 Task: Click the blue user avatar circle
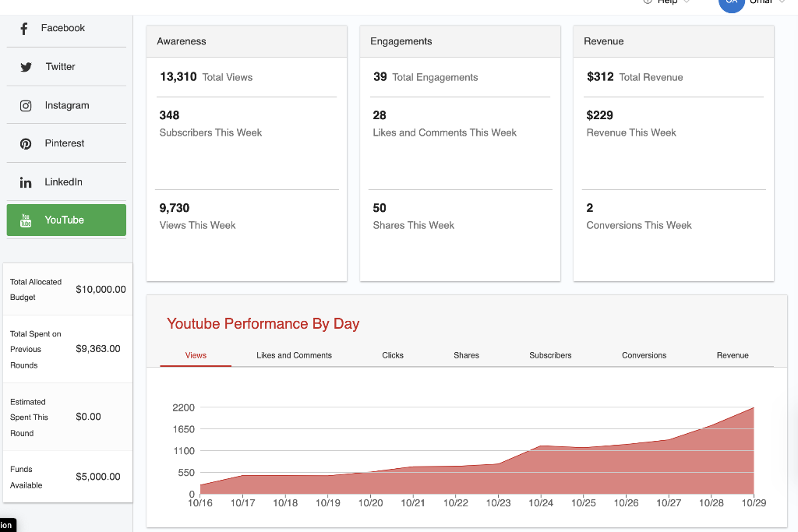[732, 3]
